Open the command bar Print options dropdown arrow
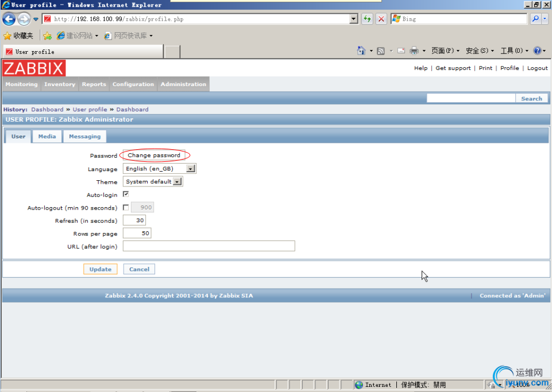 pos(424,51)
